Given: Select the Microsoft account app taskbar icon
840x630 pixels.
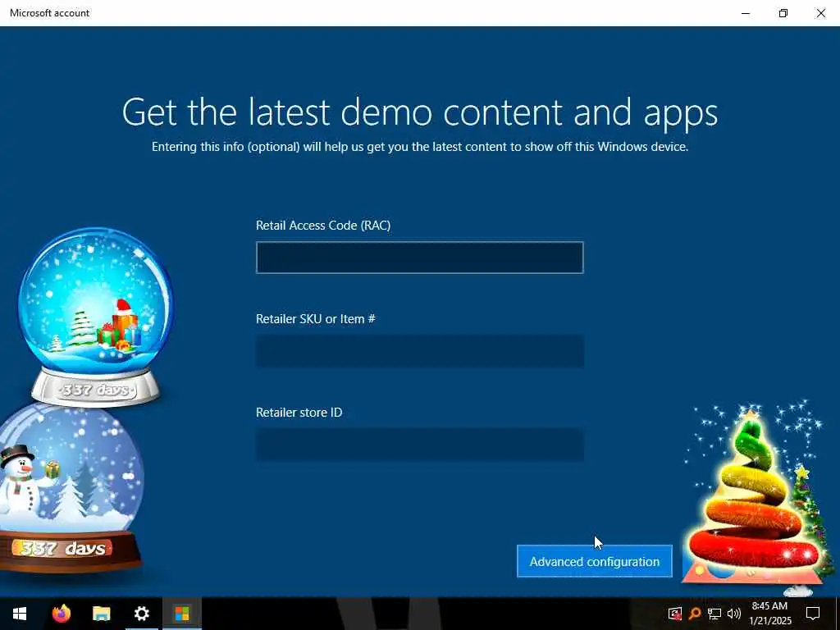Looking at the screenshot, I should (x=182, y=614).
